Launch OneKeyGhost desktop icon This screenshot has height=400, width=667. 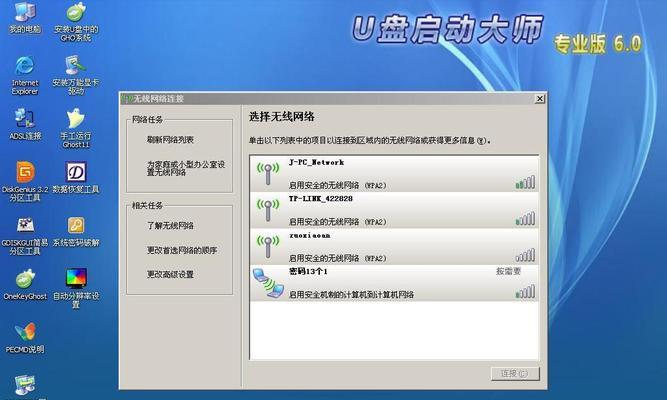[x=25, y=284]
